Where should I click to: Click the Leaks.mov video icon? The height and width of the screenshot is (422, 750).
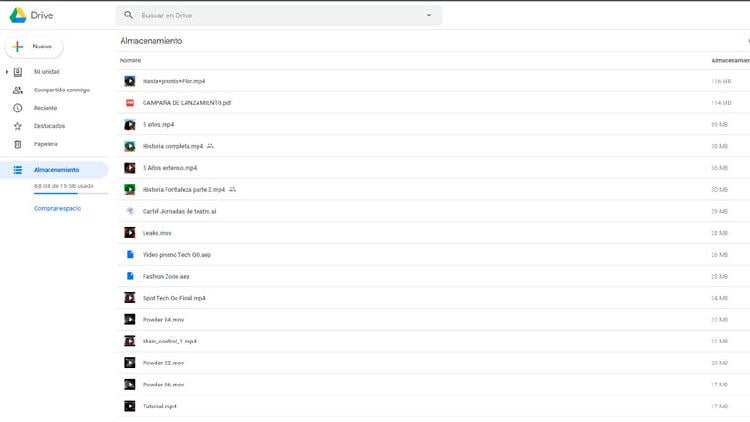pyautogui.click(x=130, y=233)
